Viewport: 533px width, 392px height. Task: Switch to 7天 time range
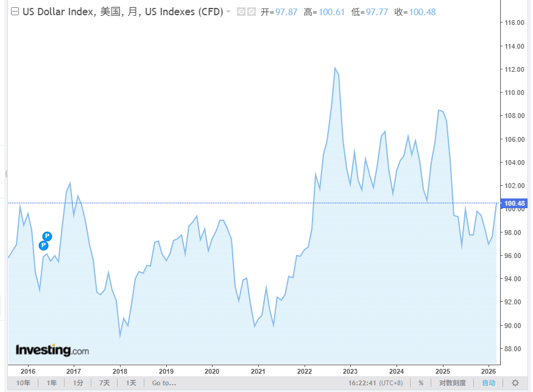[105, 383]
